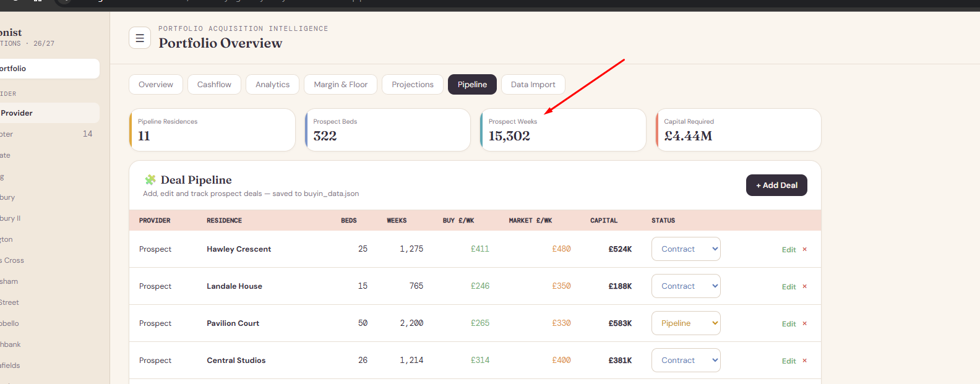Open the Data Import tab
The height and width of the screenshot is (384, 980).
pos(533,85)
